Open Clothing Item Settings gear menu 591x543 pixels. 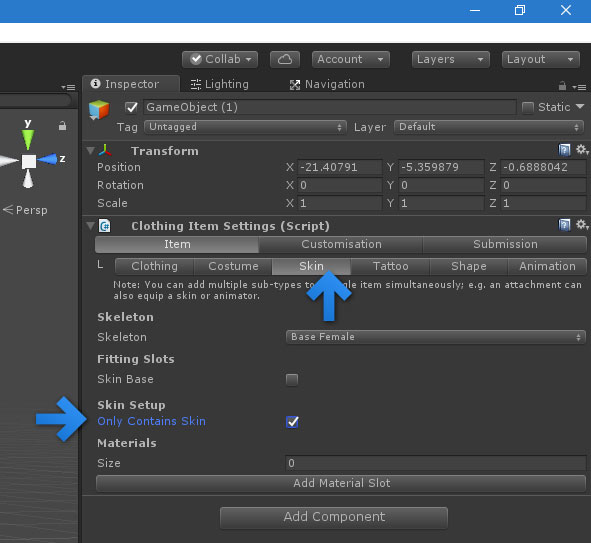582,225
